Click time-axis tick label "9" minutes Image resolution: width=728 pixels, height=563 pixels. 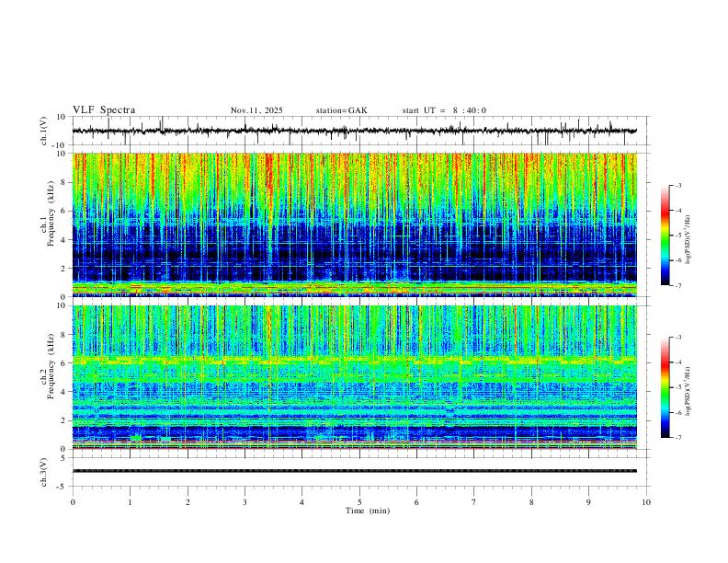588,502
